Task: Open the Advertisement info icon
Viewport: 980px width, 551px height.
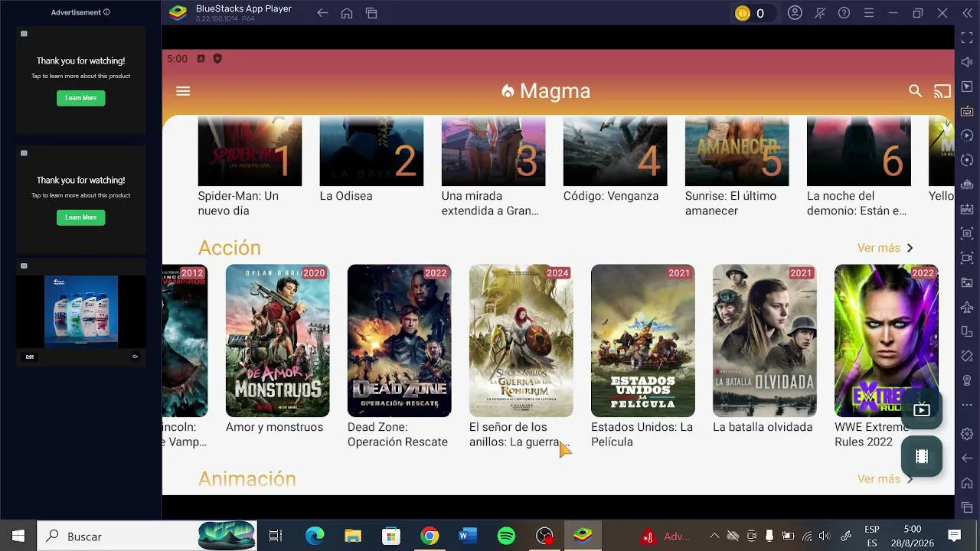Action: coord(106,12)
